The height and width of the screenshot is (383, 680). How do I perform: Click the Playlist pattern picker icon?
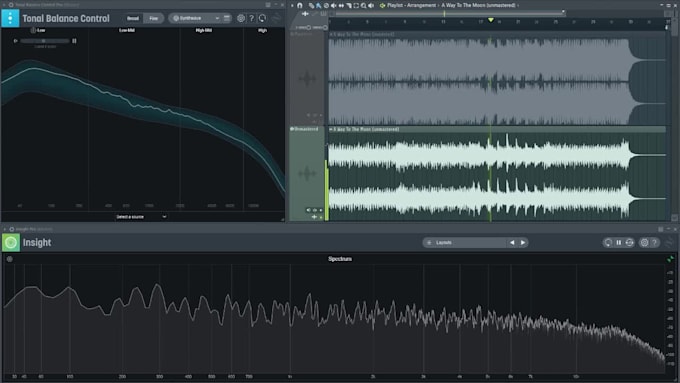point(382,6)
